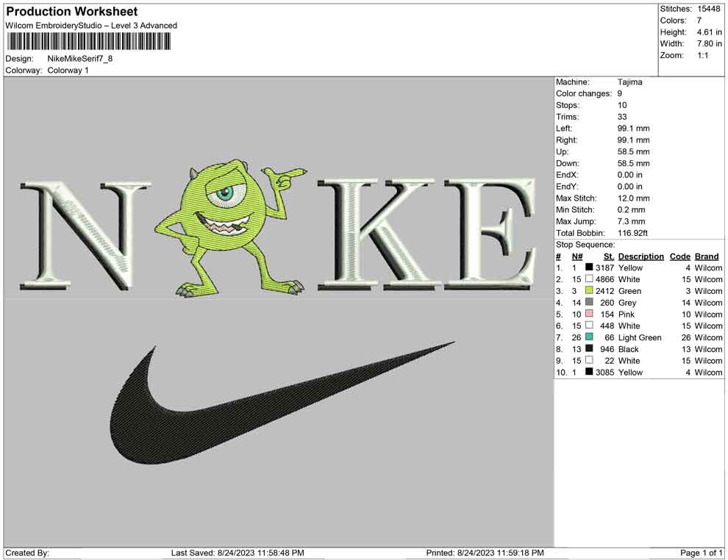
Task: Click the black swatch beside 946 Black
Action: click(x=589, y=348)
